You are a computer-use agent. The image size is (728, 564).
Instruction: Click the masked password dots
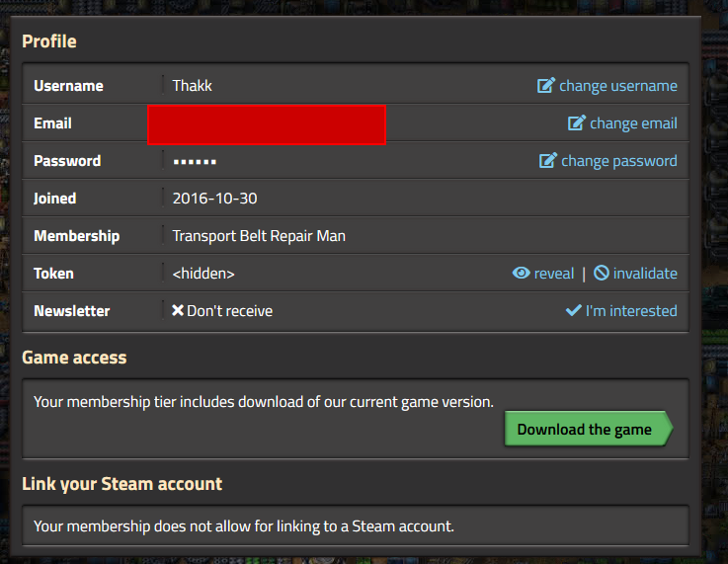pyautogui.click(x=195, y=161)
